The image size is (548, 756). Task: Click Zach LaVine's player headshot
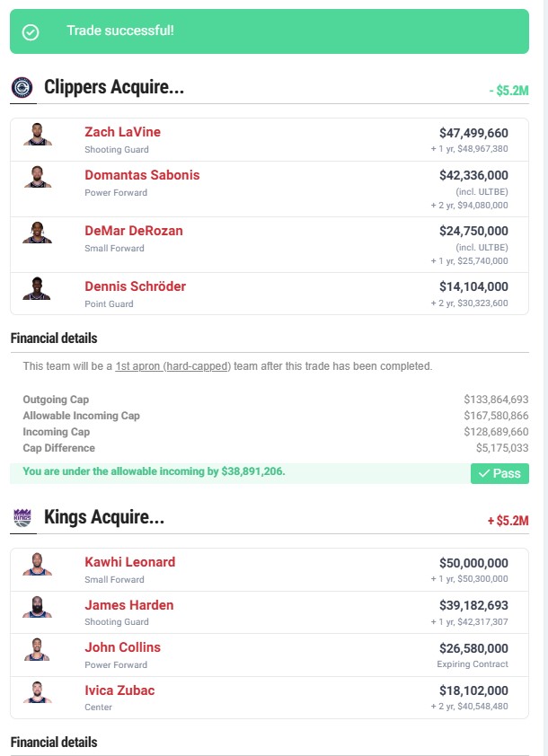(38, 136)
